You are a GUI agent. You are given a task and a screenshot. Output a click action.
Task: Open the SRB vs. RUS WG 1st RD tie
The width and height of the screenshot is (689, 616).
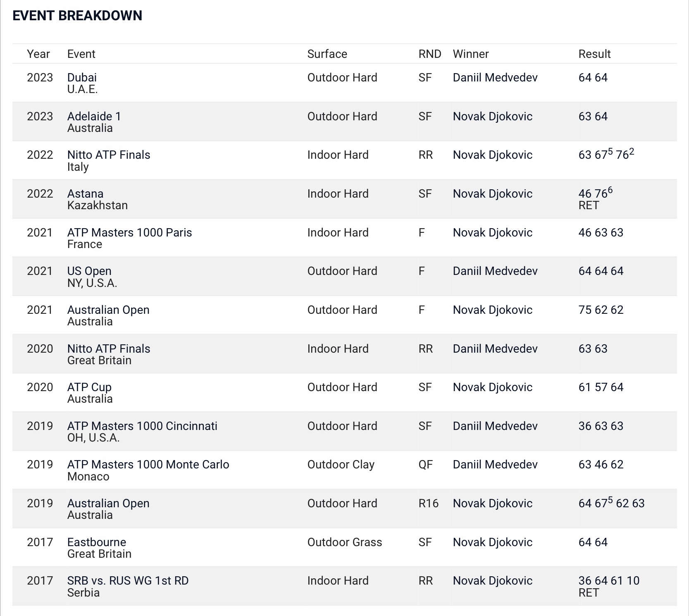click(128, 581)
